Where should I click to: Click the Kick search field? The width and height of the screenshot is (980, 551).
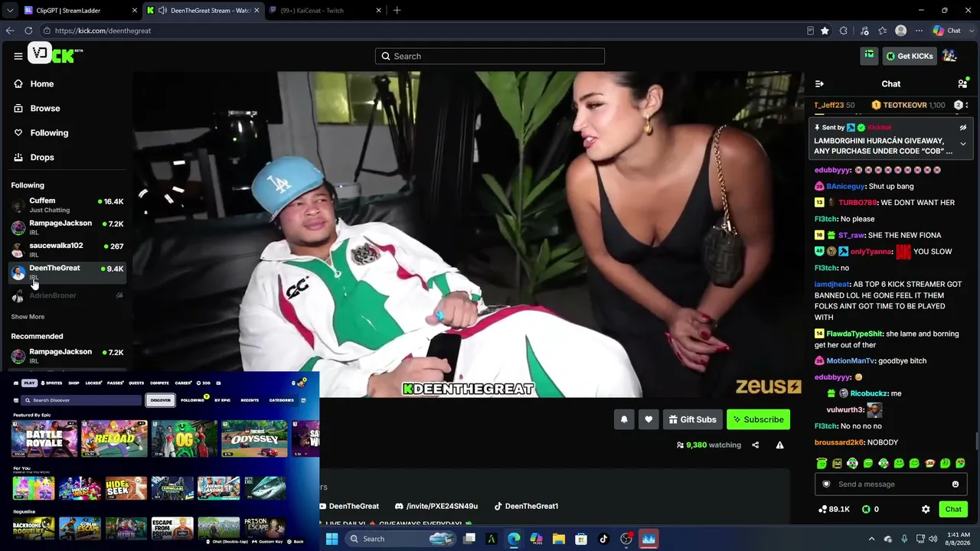coord(490,56)
